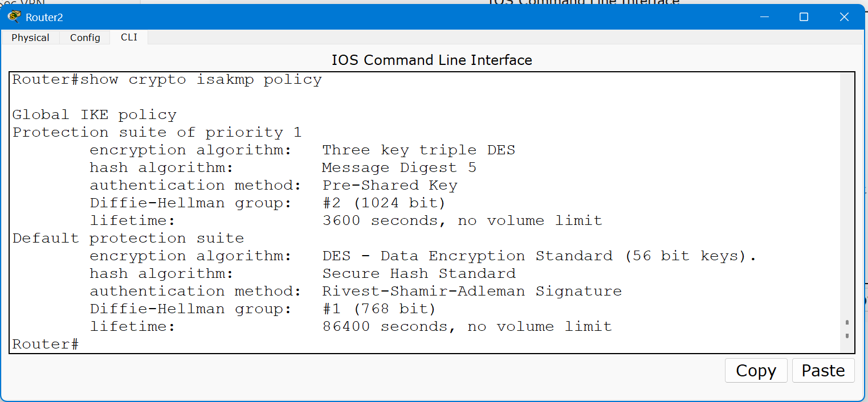Select the CLI tab
The width and height of the screenshot is (868, 402).
coord(129,38)
